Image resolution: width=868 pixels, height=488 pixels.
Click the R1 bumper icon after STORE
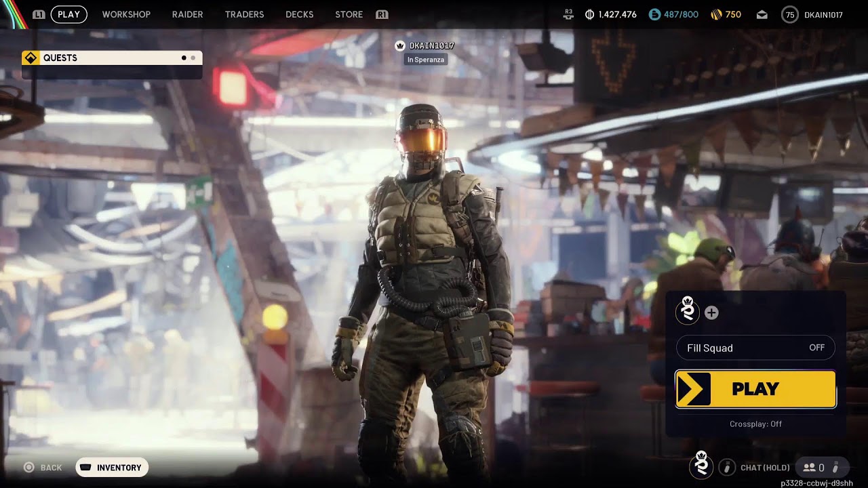pos(382,14)
